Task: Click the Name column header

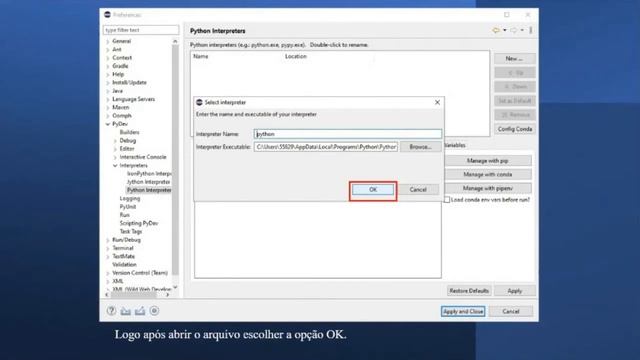Action: [200, 56]
